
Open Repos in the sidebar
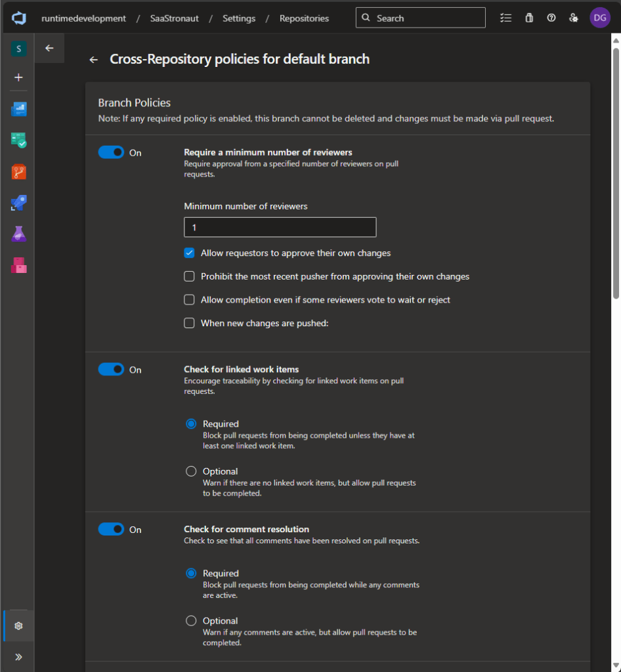click(18, 172)
